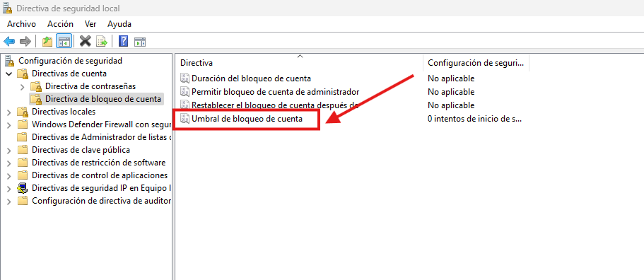The height and width of the screenshot is (280, 644).
Task: Click Configuración de directiva de auditoría folder icon
Action: coord(23,202)
